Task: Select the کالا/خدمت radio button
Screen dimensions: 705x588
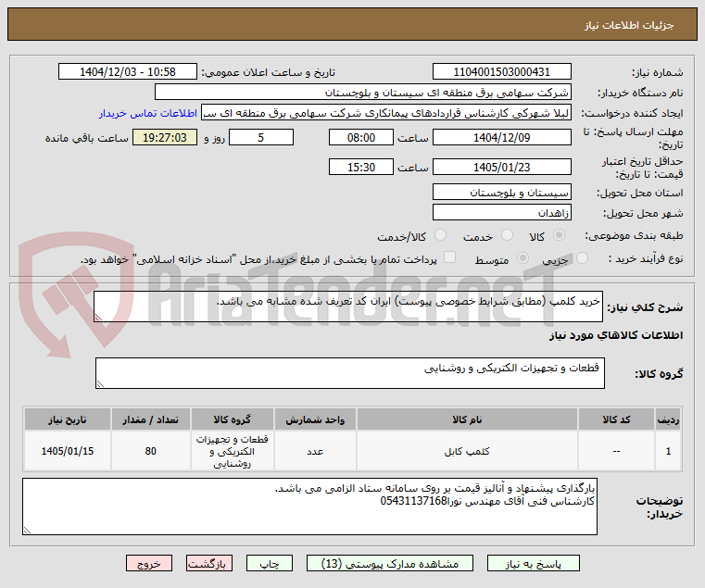Action: coord(441,235)
